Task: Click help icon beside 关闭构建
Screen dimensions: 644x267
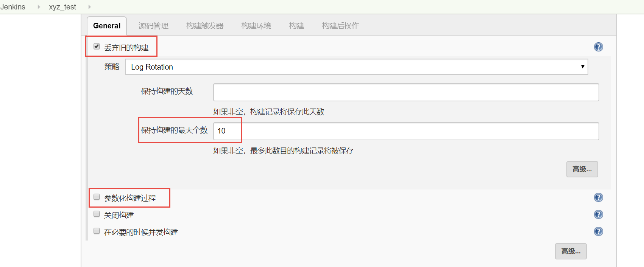Action: (598, 214)
